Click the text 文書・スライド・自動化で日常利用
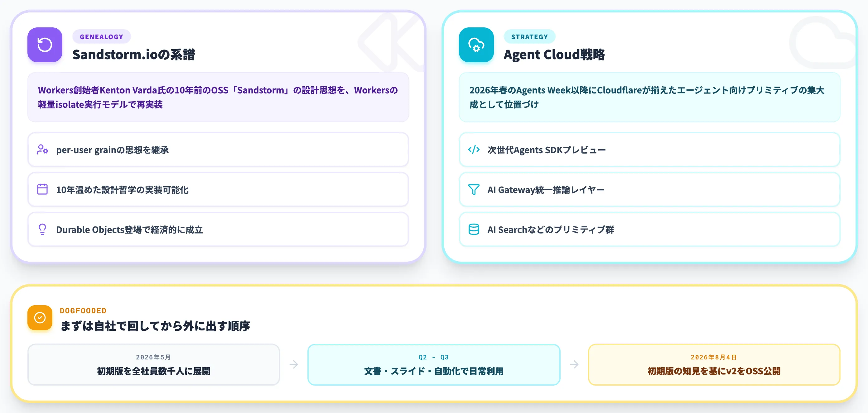 pos(434,371)
